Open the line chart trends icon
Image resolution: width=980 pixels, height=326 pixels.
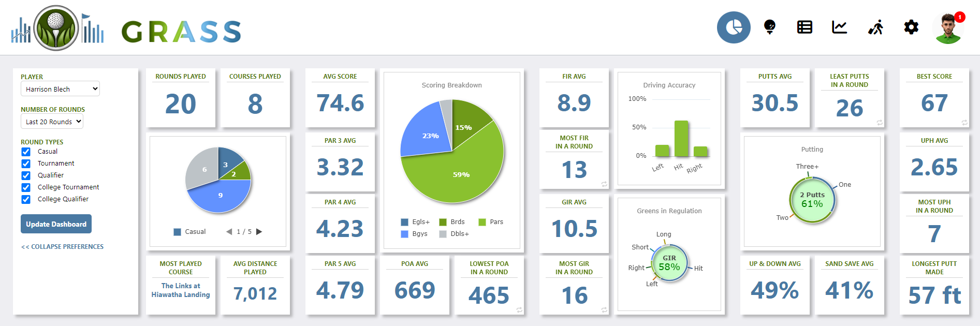click(x=839, y=27)
